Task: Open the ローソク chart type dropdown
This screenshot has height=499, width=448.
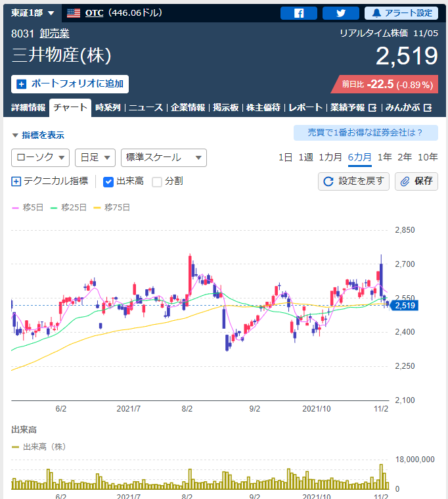Action: 40,158
